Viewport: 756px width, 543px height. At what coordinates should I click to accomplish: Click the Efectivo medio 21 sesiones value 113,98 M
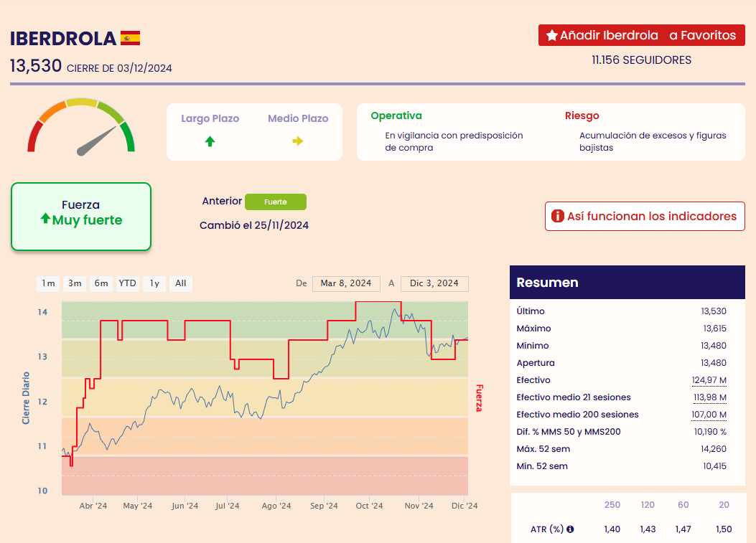710,397
